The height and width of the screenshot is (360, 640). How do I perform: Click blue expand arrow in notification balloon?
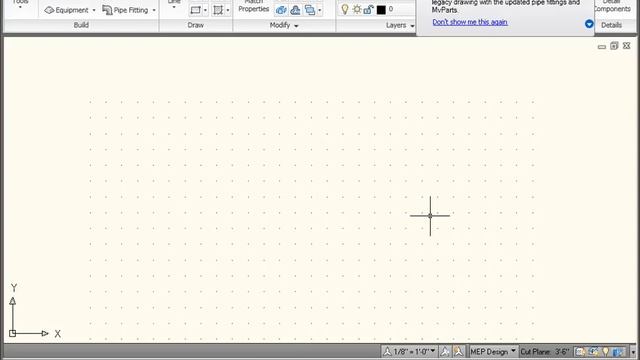tap(589, 24)
